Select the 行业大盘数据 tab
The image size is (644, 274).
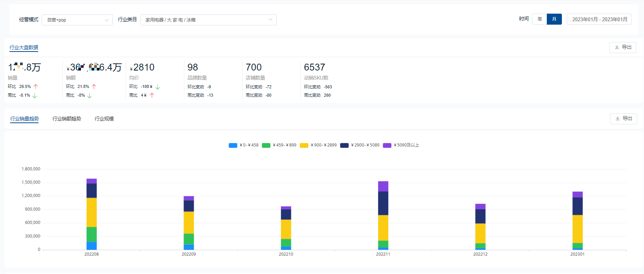pos(24,47)
